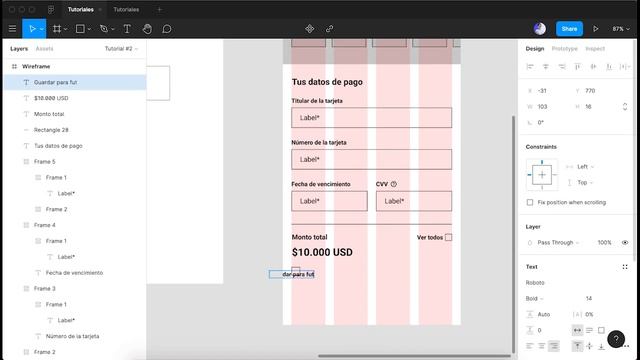Image resolution: width=640 pixels, height=360 pixels.
Task: Click the layer opacity 100% field
Action: coord(604,242)
